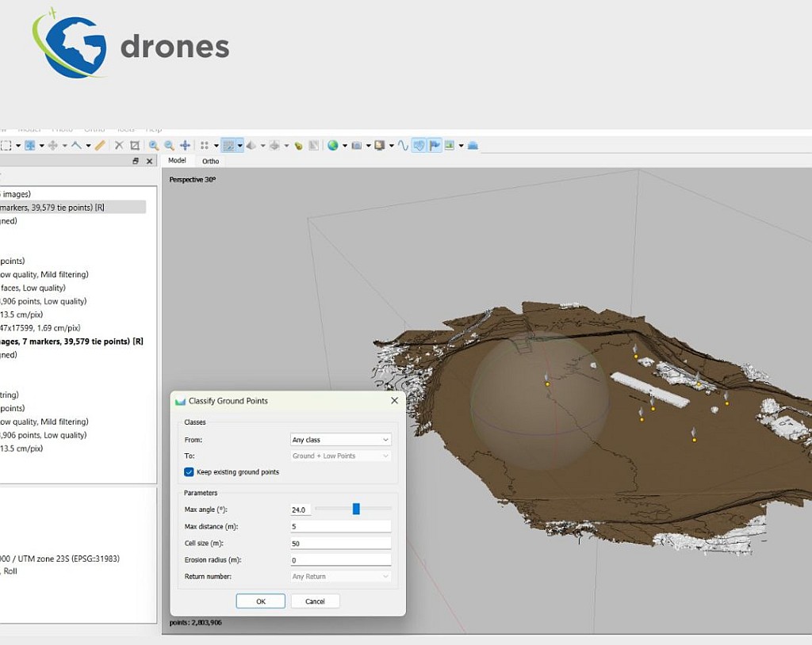
Task: Toggle the point cloud display icon
Action: point(232,145)
